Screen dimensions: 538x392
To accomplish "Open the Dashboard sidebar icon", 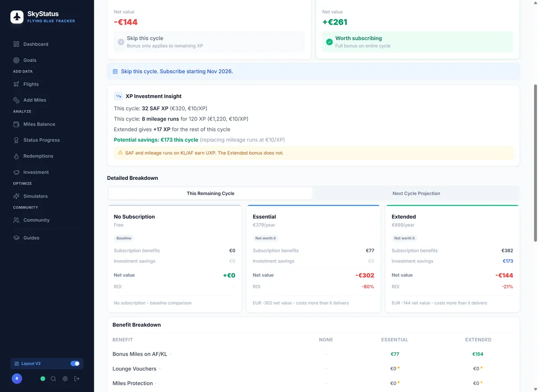I will [x=17, y=44].
